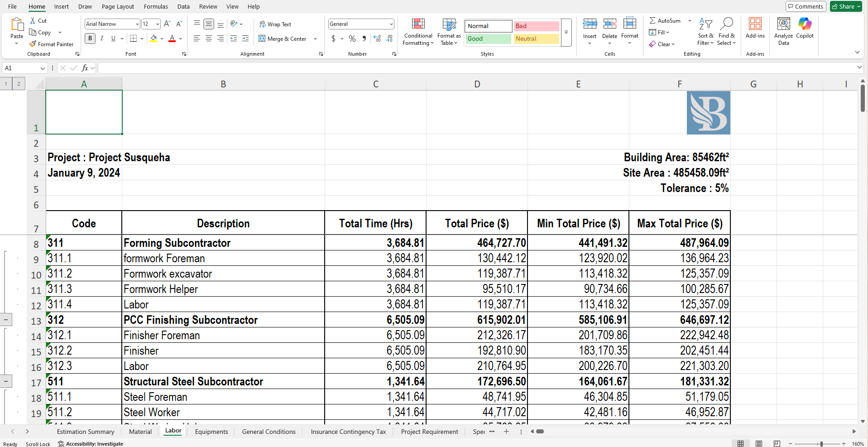
Task: Collapse the outline group at row 13
Action: click(5, 320)
